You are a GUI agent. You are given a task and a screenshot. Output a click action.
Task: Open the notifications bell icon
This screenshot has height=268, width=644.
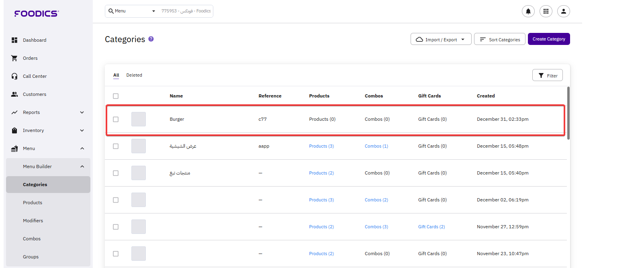pyautogui.click(x=528, y=11)
